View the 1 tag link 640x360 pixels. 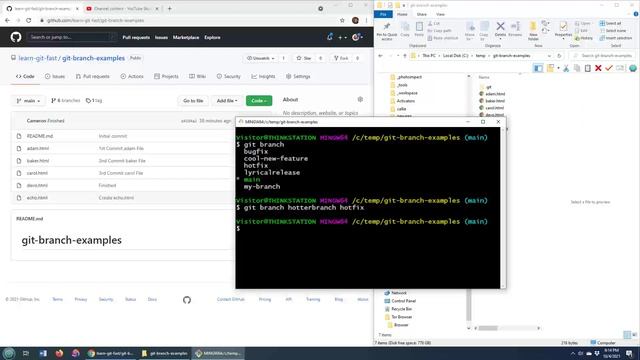(x=94, y=100)
